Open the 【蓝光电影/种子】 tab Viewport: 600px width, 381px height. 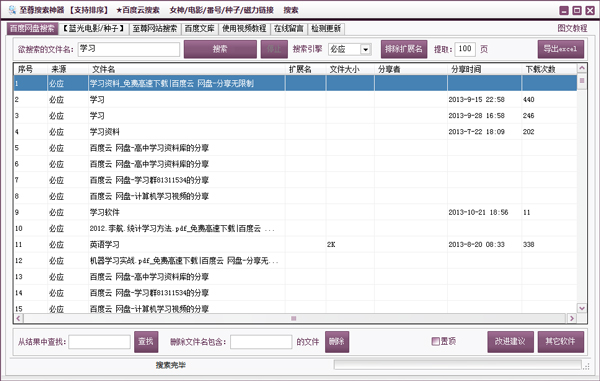pyautogui.click(x=94, y=29)
